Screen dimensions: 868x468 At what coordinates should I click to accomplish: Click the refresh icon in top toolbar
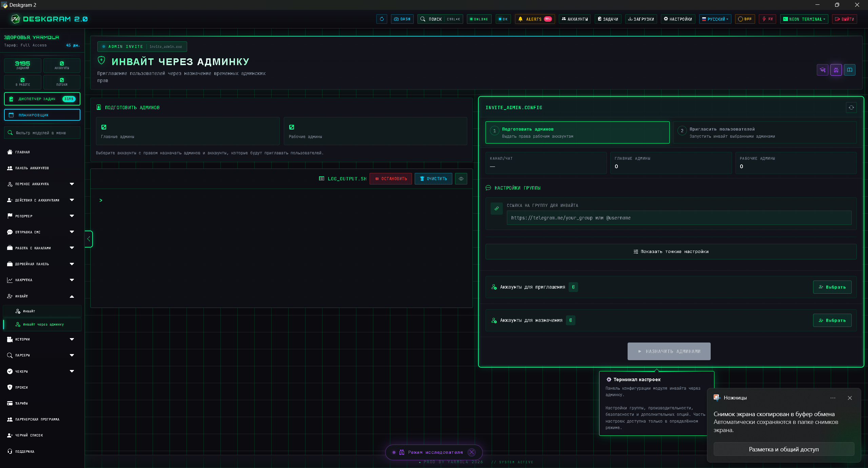[x=381, y=19]
